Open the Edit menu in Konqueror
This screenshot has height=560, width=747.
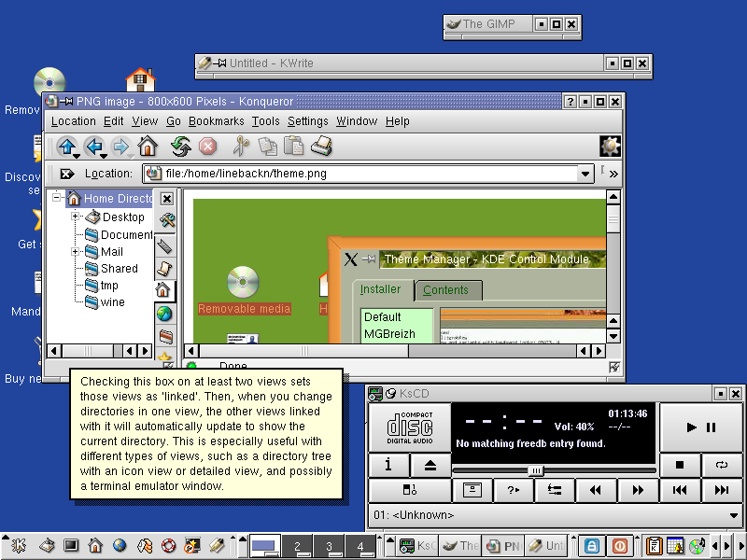113,121
